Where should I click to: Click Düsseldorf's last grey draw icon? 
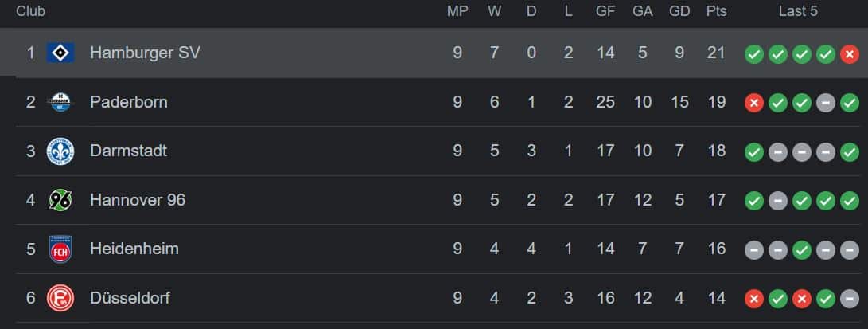coord(849,299)
